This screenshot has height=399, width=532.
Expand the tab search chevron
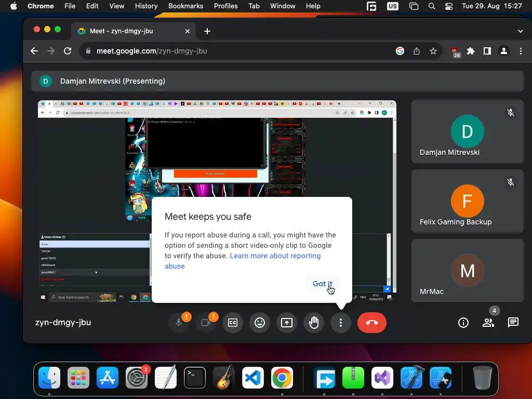(521, 31)
